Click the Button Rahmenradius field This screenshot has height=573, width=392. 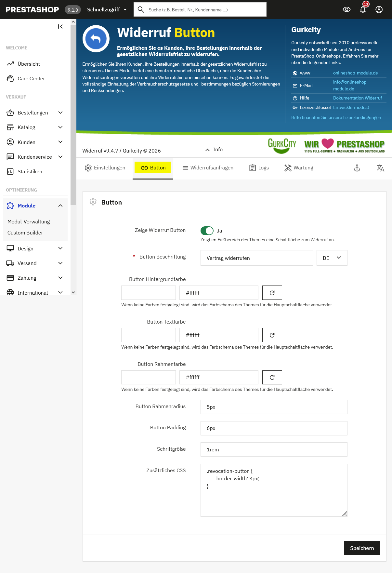[274, 407]
